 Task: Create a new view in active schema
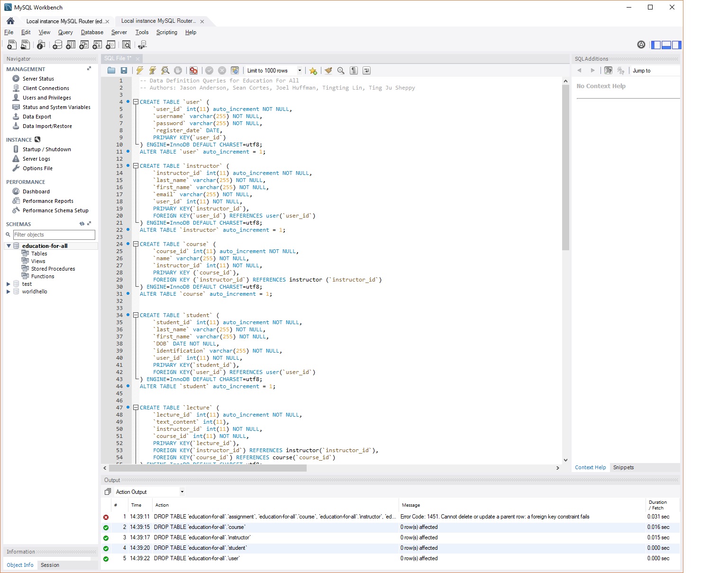[x=84, y=45]
